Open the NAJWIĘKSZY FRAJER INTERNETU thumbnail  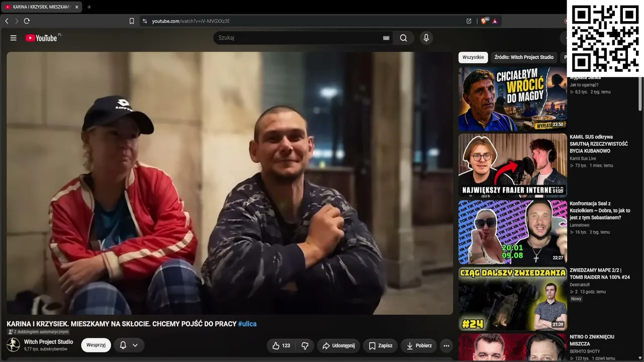[x=512, y=165]
